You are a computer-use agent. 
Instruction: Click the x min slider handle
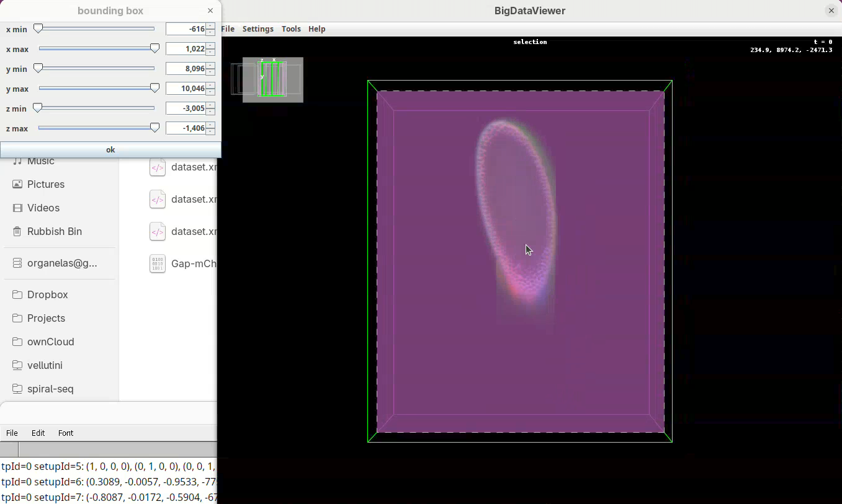point(38,29)
